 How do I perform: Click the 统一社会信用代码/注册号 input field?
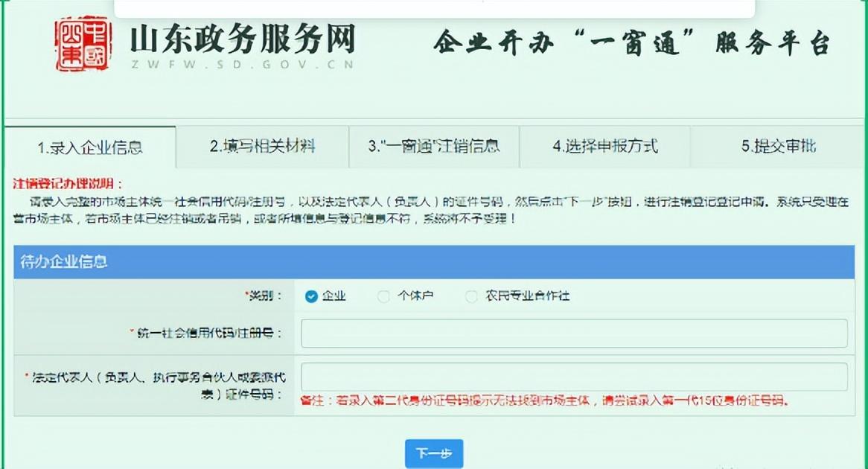(573, 334)
